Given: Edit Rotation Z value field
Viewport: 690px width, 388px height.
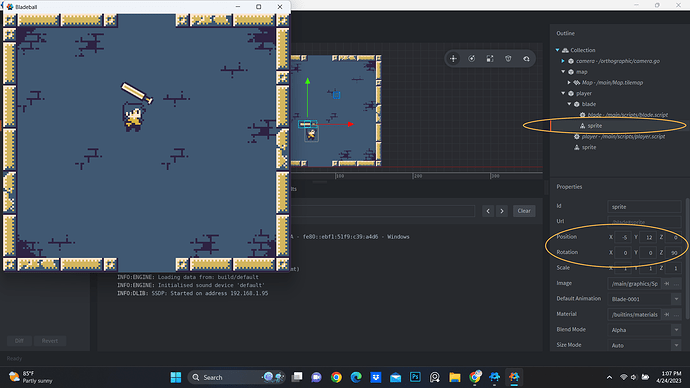Looking at the screenshot, I should (x=673, y=253).
